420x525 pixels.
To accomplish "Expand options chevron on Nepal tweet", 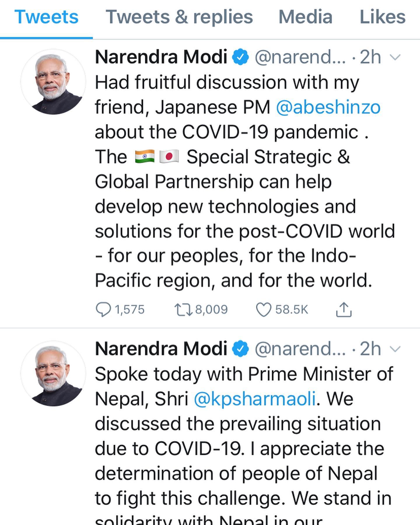I will 395,349.
